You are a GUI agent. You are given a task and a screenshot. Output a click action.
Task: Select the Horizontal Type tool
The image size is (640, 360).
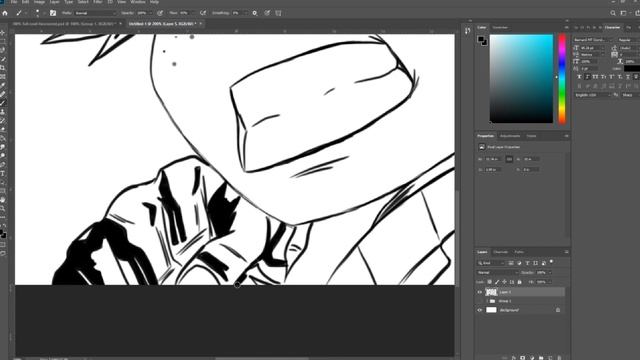(3, 173)
